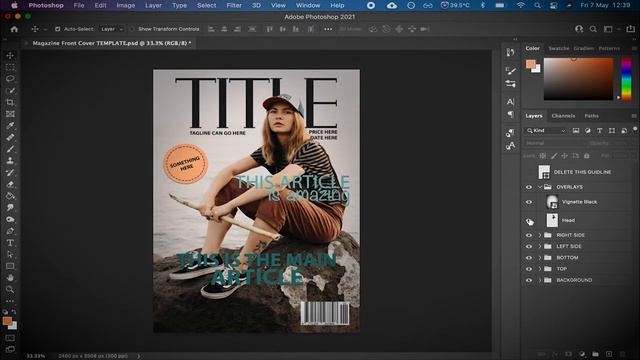Open the layer filter Kind dropdown
Viewport: 640px width, 360px height.
pos(546,131)
